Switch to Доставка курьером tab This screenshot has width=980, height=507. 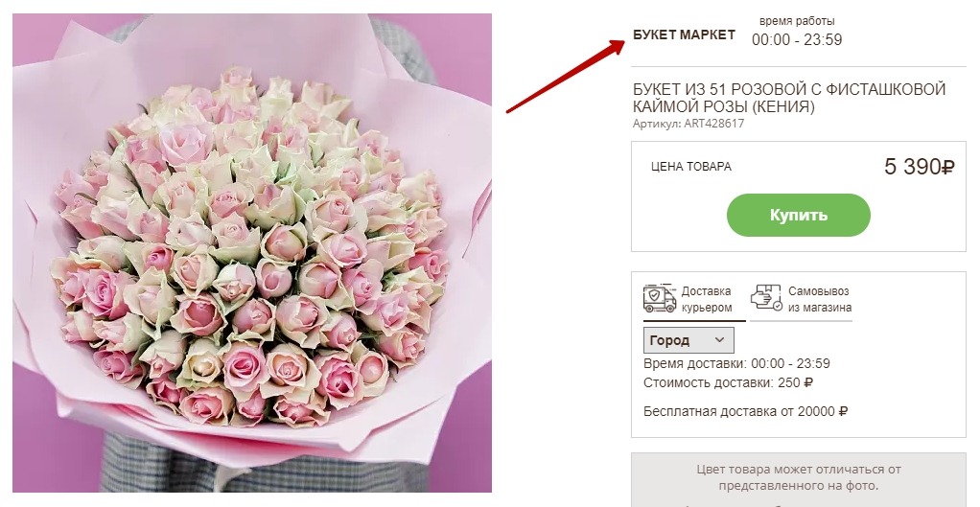coord(694,300)
